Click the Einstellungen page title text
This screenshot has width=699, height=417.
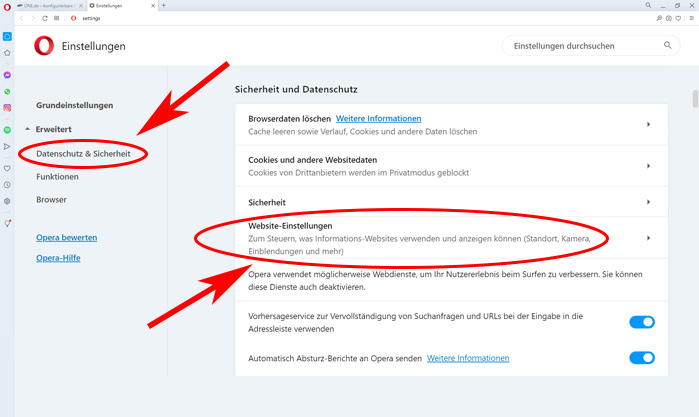tap(94, 46)
